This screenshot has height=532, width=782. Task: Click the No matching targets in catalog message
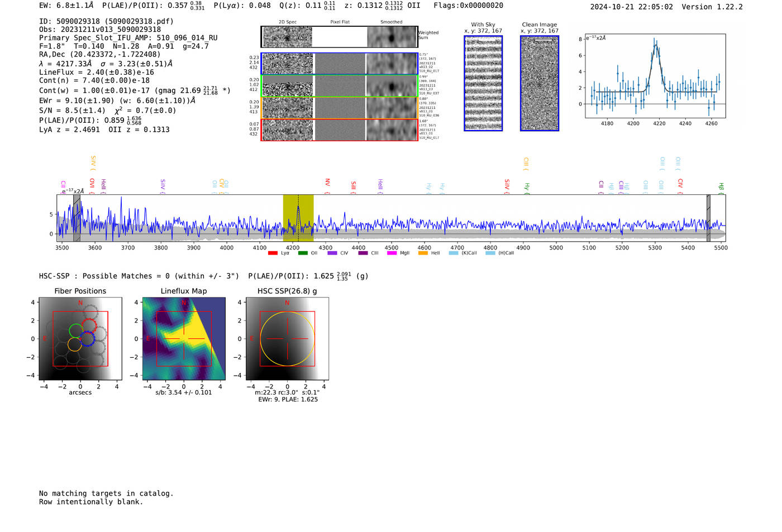[x=106, y=493]
